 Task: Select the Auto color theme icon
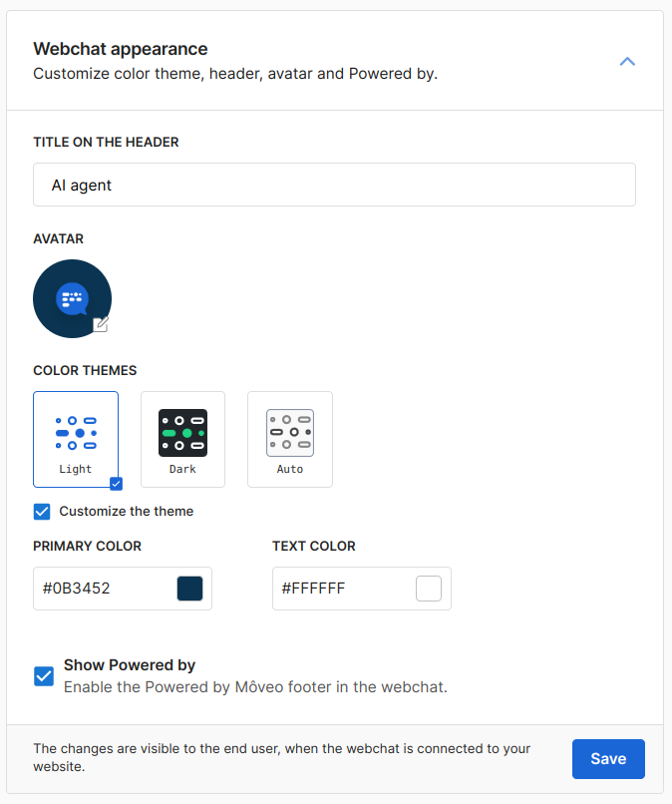(x=290, y=432)
